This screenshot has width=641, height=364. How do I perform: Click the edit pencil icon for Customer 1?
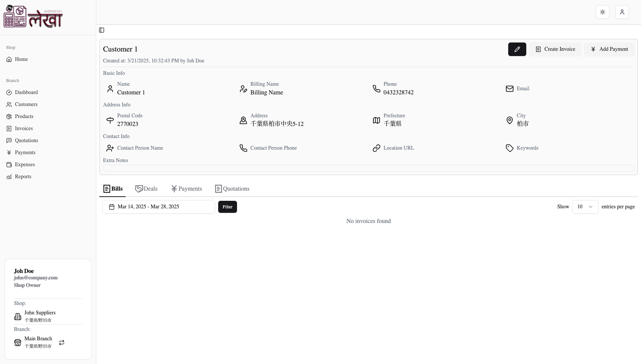pyautogui.click(x=517, y=49)
